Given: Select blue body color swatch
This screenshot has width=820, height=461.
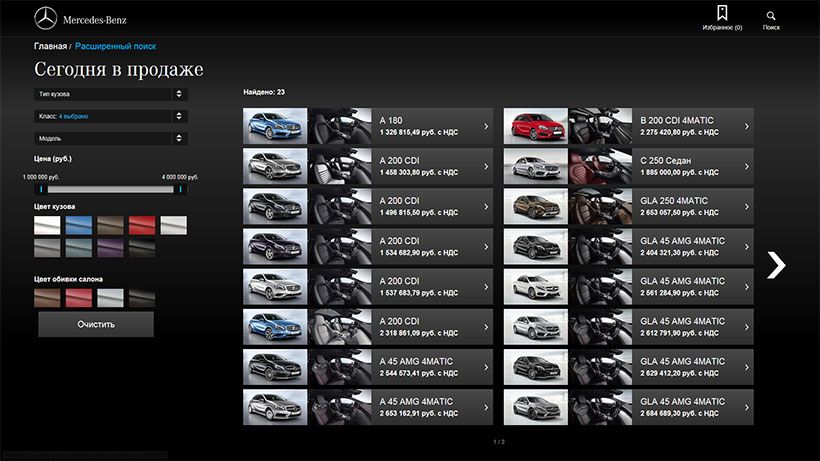Looking at the screenshot, I should (79, 226).
